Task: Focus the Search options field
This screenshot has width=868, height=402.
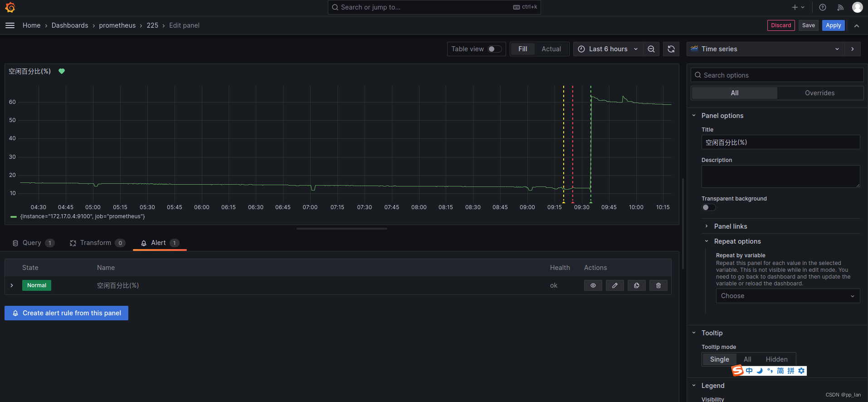Action: tap(777, 75)
